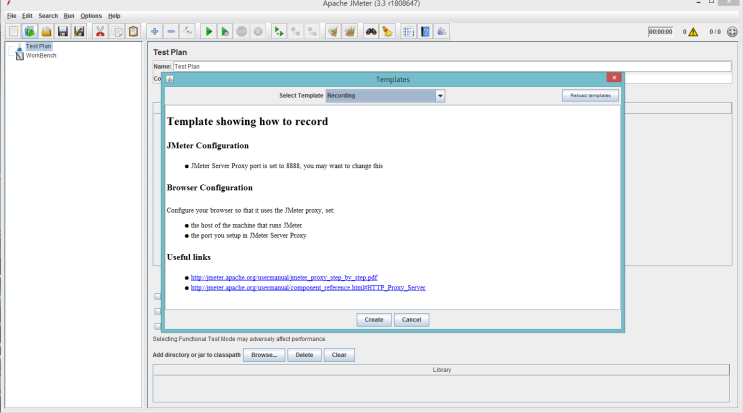This screenshot has height=413, width=743.
Task: Click the 'JMeter Configuration' heading text
Action: click(x=208, y=145)
